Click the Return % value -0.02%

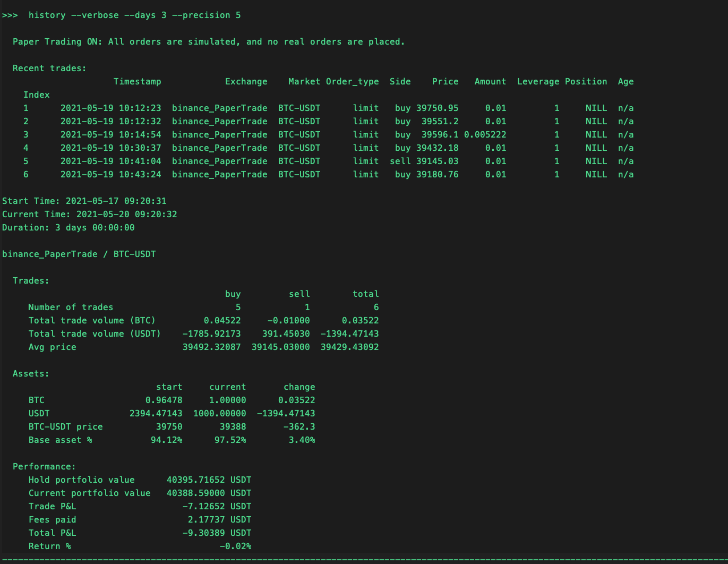tap(235, 546)
